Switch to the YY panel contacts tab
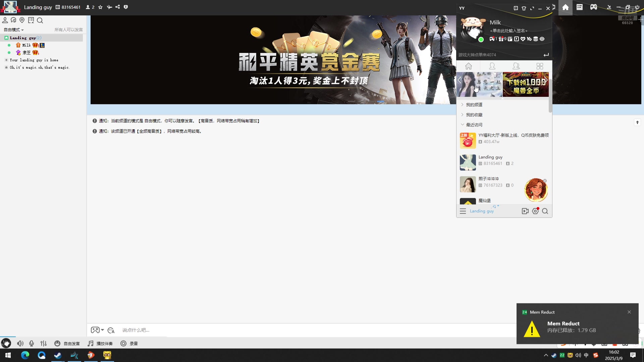644x362 pixels. (x=492, y=66)
